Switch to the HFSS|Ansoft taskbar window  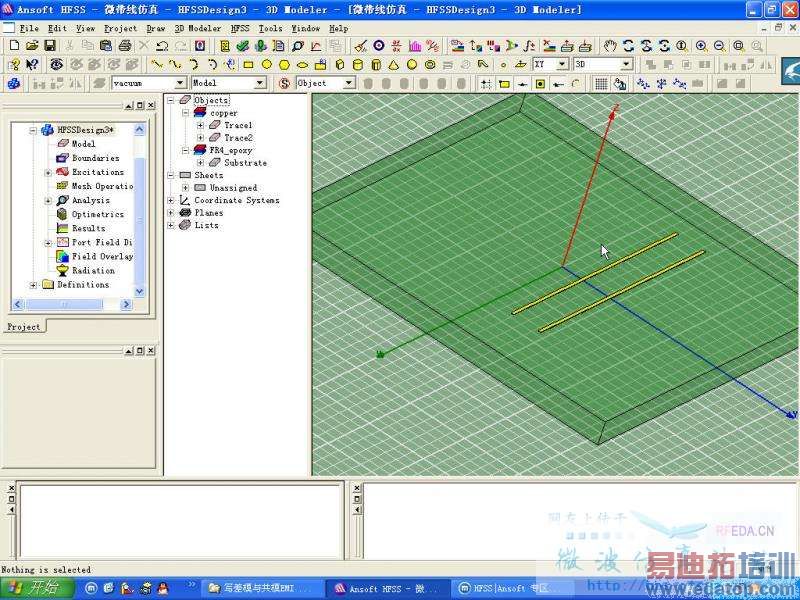[512, 589]
